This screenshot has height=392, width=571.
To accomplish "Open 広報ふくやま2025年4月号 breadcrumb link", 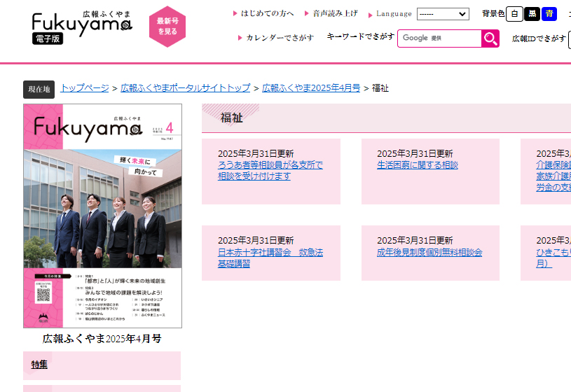I will point(311,88).
